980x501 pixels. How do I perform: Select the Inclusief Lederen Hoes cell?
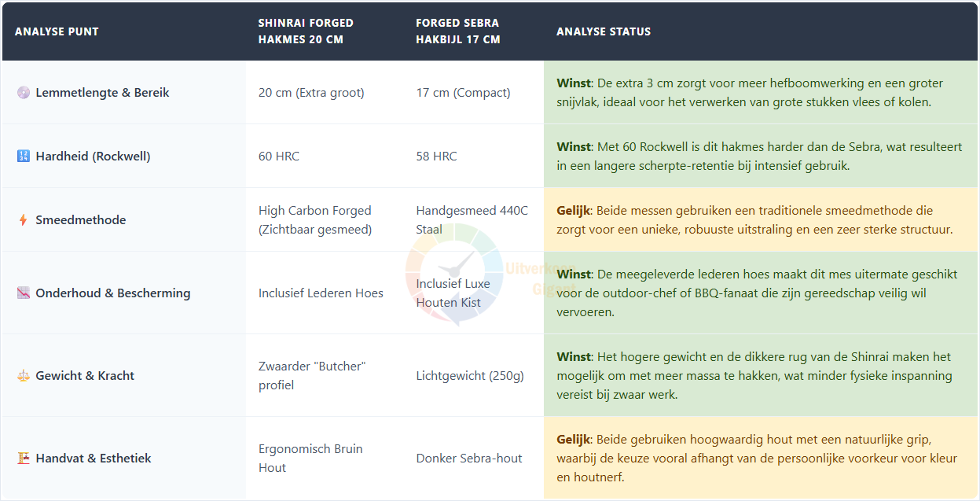[321, 293]
